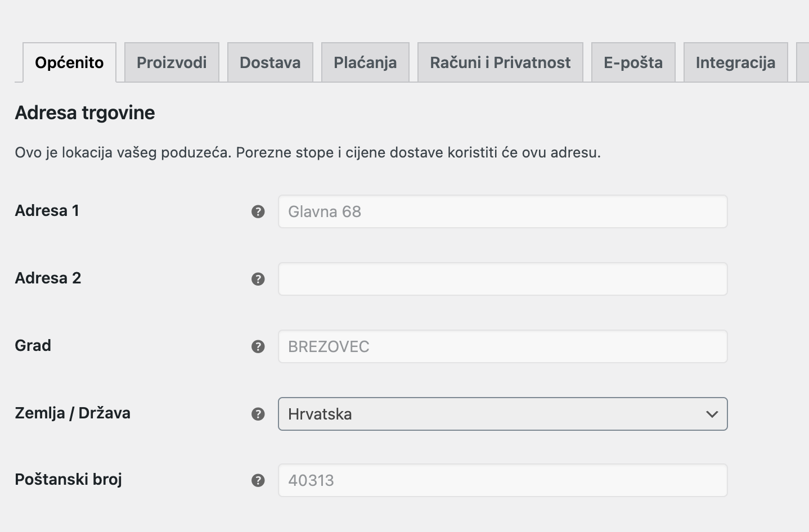Open help tooltip for Zemlja / Država

point(258,414)
